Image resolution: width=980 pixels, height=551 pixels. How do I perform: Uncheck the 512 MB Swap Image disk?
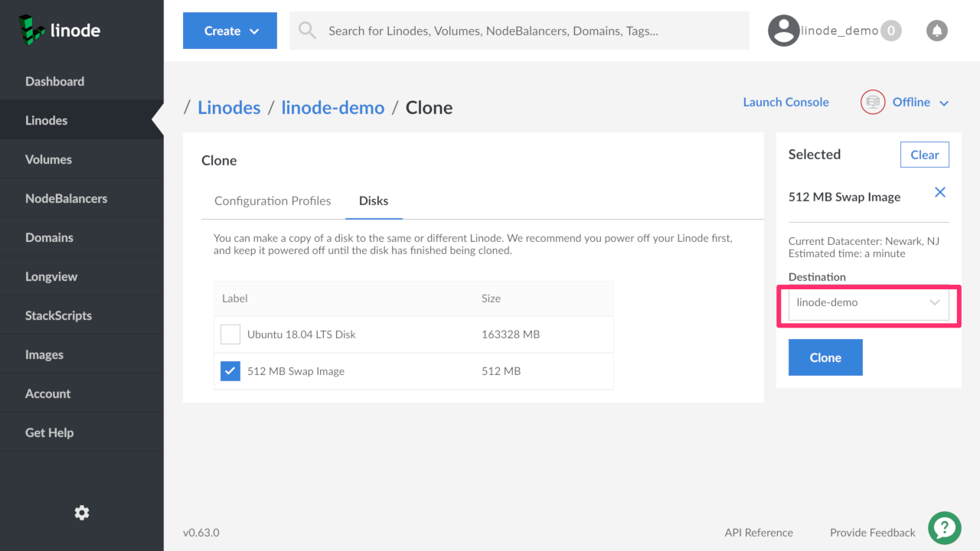point(230,370)
